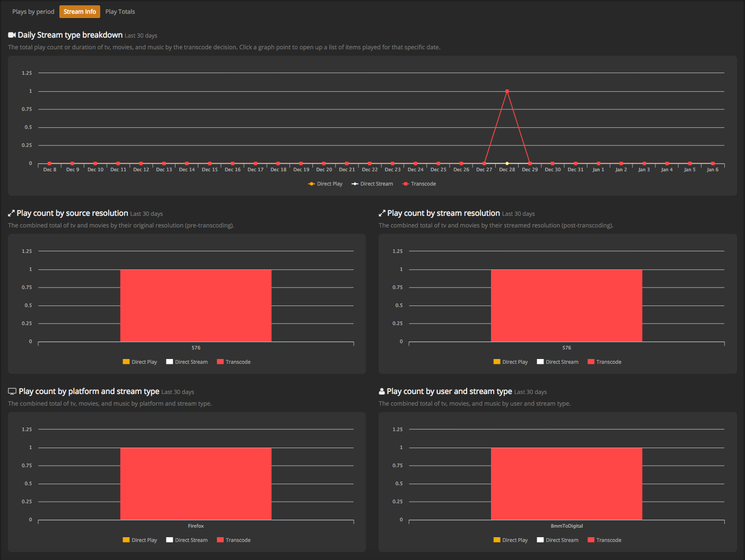Click the Play count by platform and stream type heading
Image resolution: width=745 pixels, height=560 pixels.
(x=89, y=391)
